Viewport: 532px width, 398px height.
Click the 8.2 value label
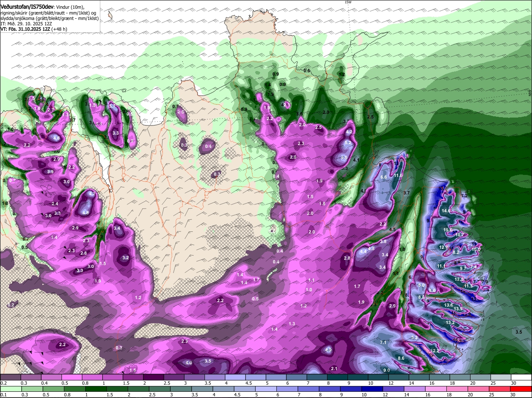pyautogui.click(x=456, y=252)
